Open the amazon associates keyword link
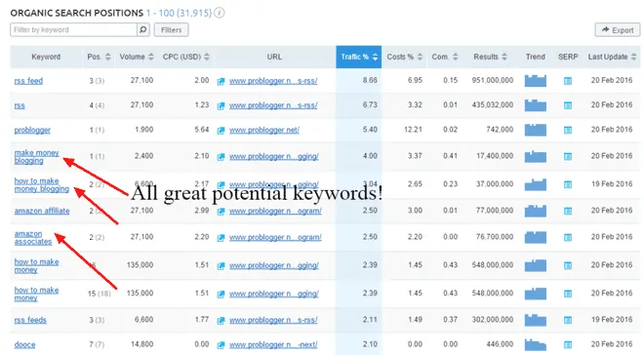 pos(33,238)
